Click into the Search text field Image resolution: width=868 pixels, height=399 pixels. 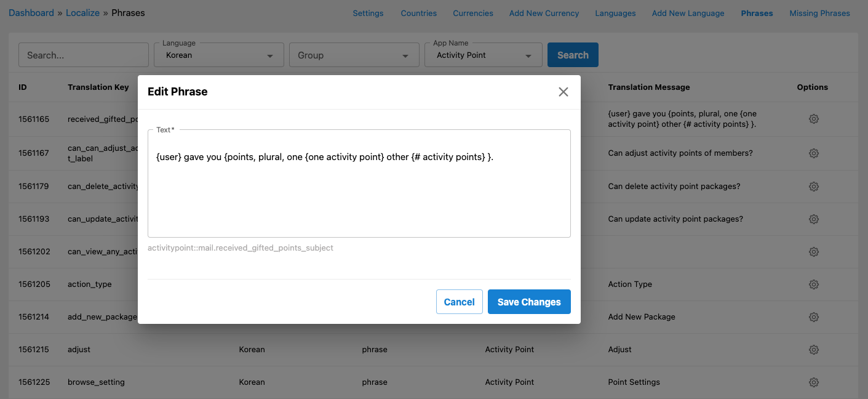click(84, 55)
